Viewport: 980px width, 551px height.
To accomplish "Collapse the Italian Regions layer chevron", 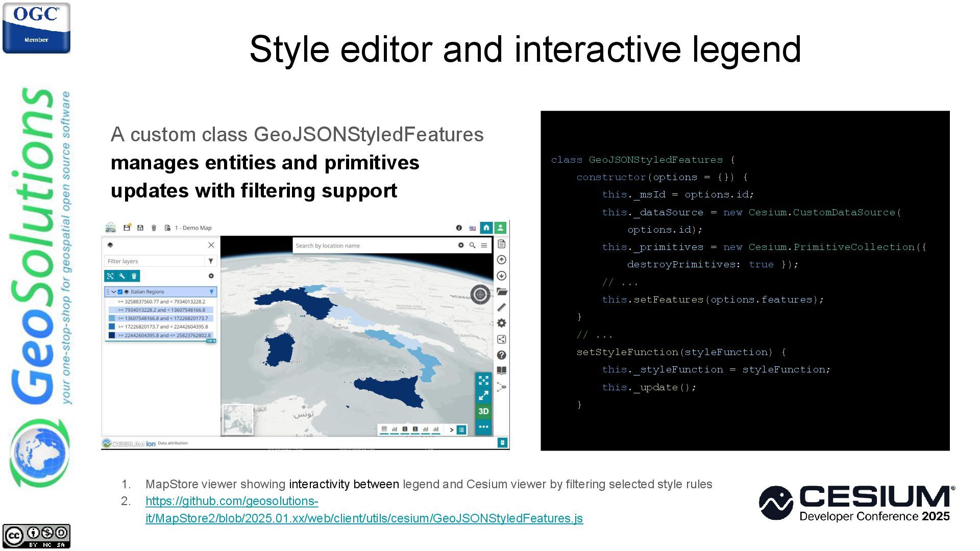I will (114, 292).
